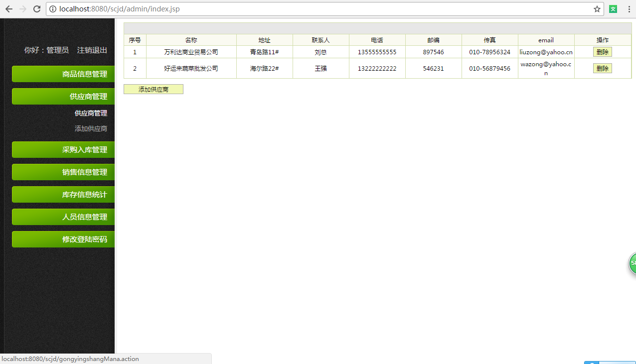Open Chrome's three-dot menu icon
Viewport: 636px width, 364px height.
(x=629, y=8)
